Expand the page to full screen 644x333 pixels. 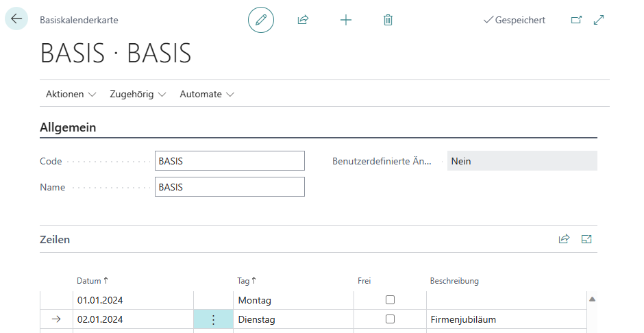[599, 20]
